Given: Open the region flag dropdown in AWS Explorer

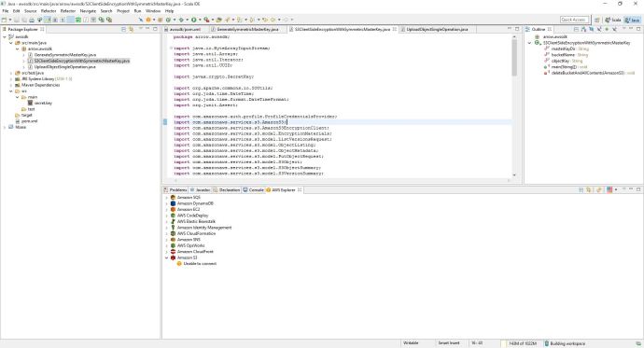Looking at the screenshot, I should tap(616, 189).
